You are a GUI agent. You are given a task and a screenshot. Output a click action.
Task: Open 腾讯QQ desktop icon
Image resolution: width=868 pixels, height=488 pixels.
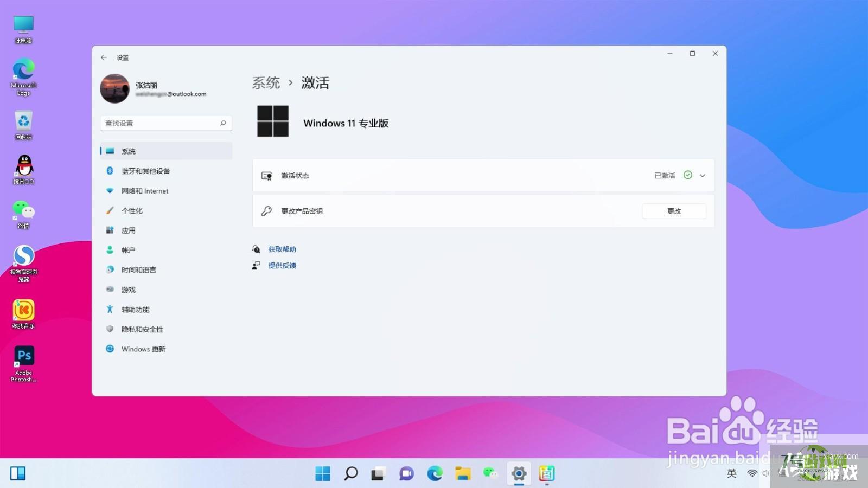[x=23, y=170]
